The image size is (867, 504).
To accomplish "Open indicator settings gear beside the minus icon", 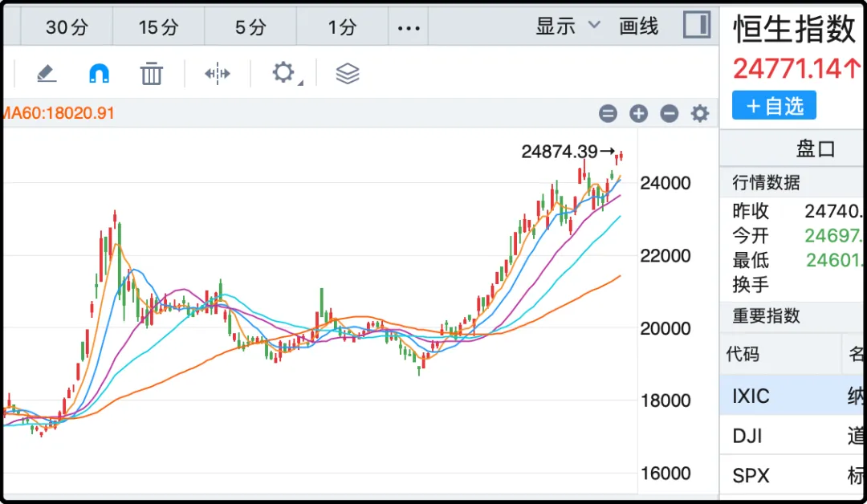I will 700,114.
